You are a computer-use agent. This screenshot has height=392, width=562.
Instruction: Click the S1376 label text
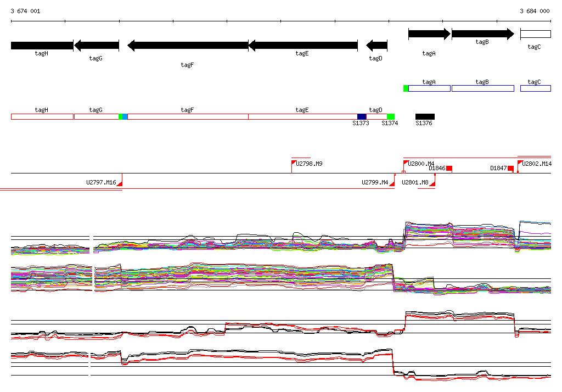pos(424,123)
